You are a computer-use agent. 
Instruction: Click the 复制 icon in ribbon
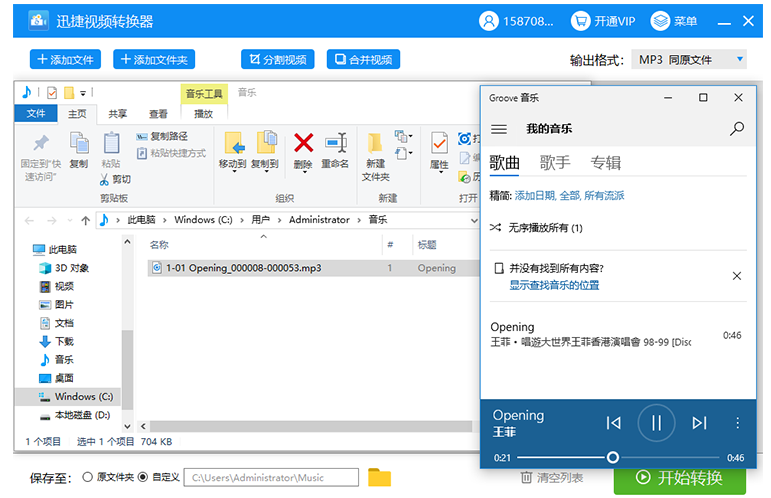[x=79, y=143]
